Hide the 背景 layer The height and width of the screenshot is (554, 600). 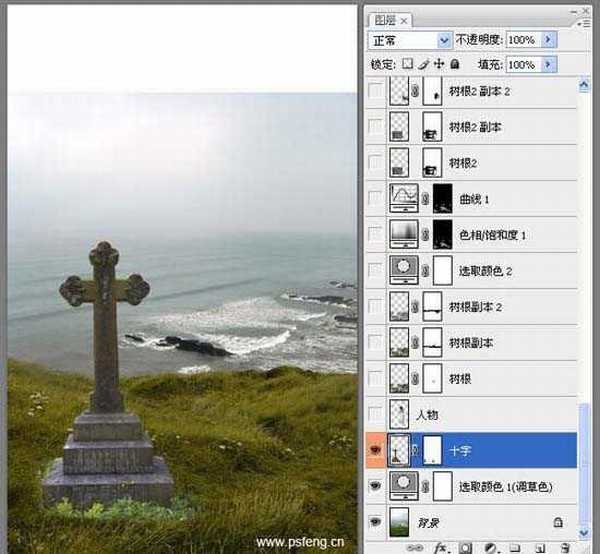(375, 521)
